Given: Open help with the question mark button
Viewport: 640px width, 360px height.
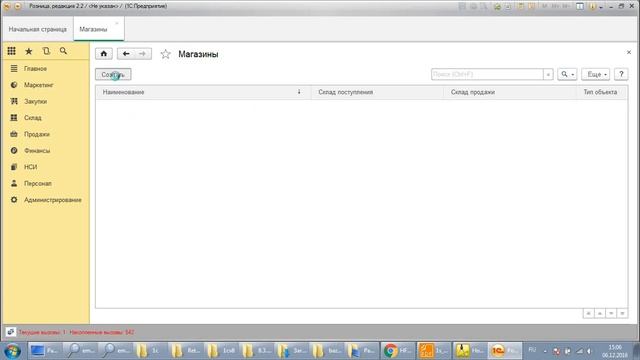Looking at the screenshot, I should pyautogui.click(x=621, y=74).
